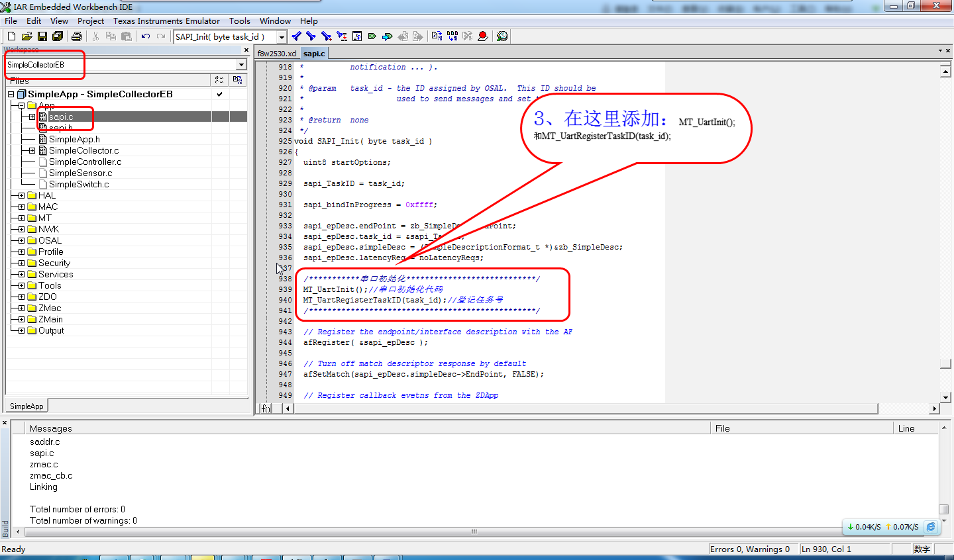Select SimpleSwitch.c in the file tree

(x=79, y=184)
